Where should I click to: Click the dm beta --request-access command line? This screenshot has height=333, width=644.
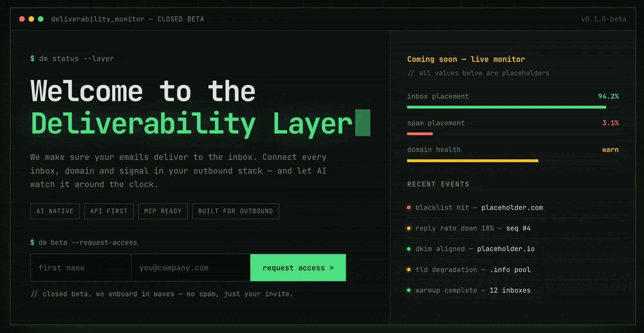[84, 242]
